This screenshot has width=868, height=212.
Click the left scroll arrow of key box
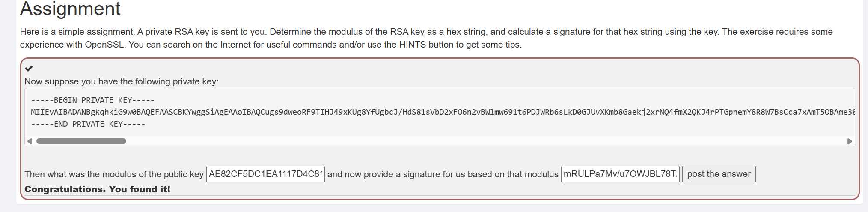click(x=30, y=141)
